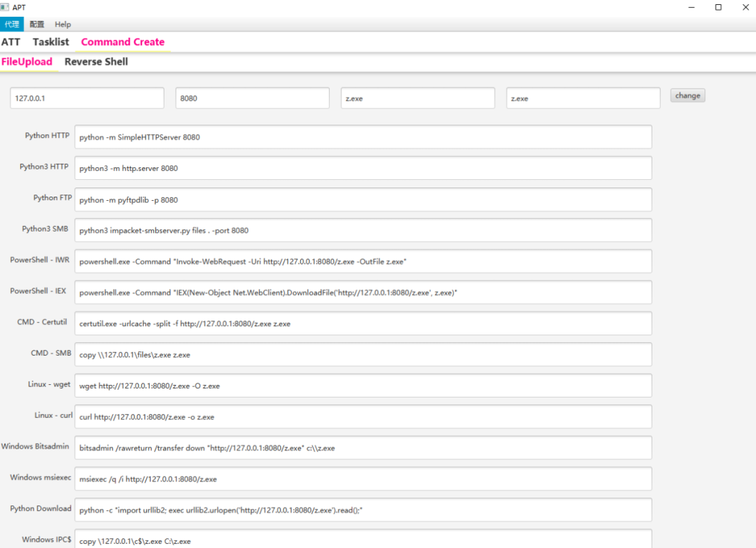Image resolution: width=756 pixels, height=548 pixels.
Task: Click the Windows msiexec command field
Action: point(363,479)
